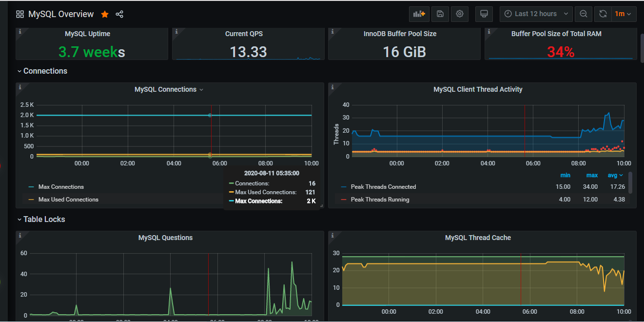Open the MySQL Uptime panel title
644x322 pixels.
(87, 34)
